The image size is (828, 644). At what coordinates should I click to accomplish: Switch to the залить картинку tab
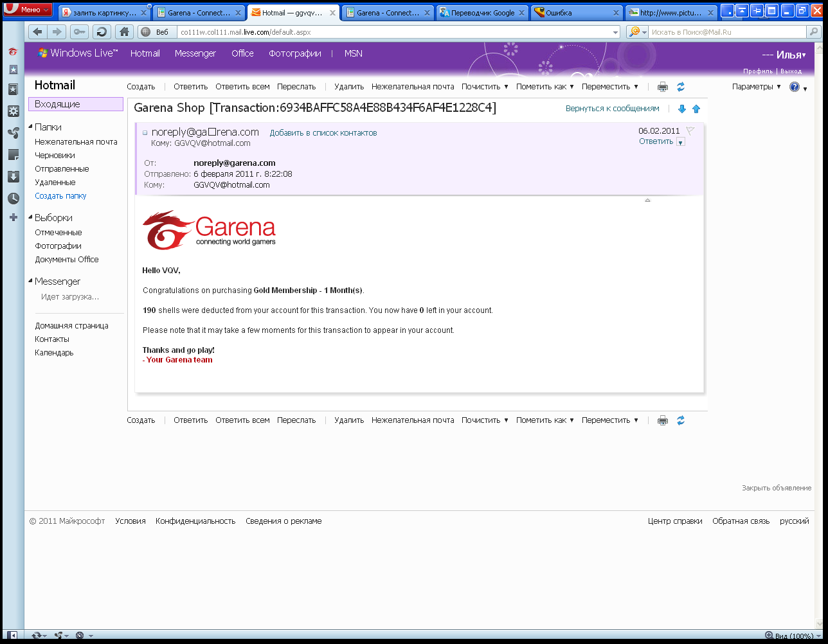click(x=104, y=12)
